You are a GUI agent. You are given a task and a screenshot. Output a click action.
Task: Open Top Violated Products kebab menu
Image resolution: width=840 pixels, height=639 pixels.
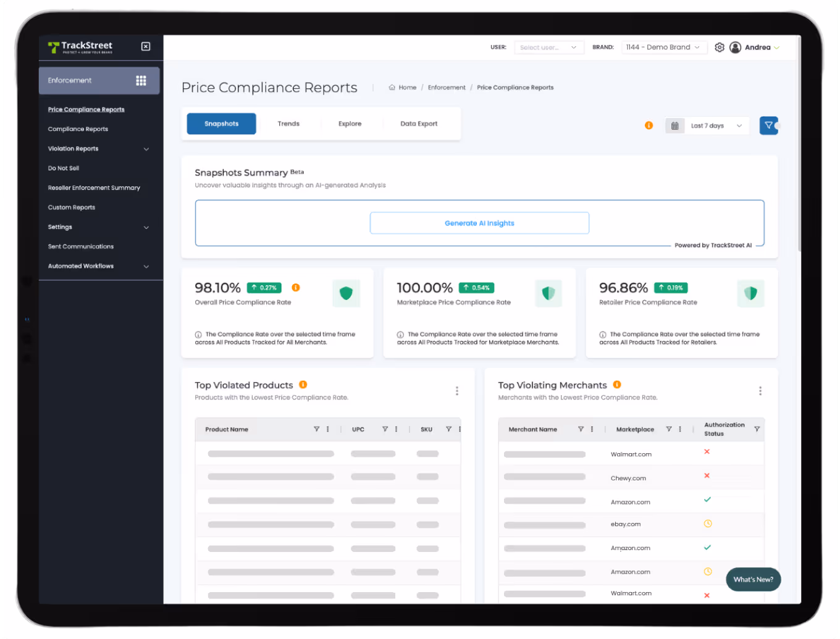(x=457, y=391)
